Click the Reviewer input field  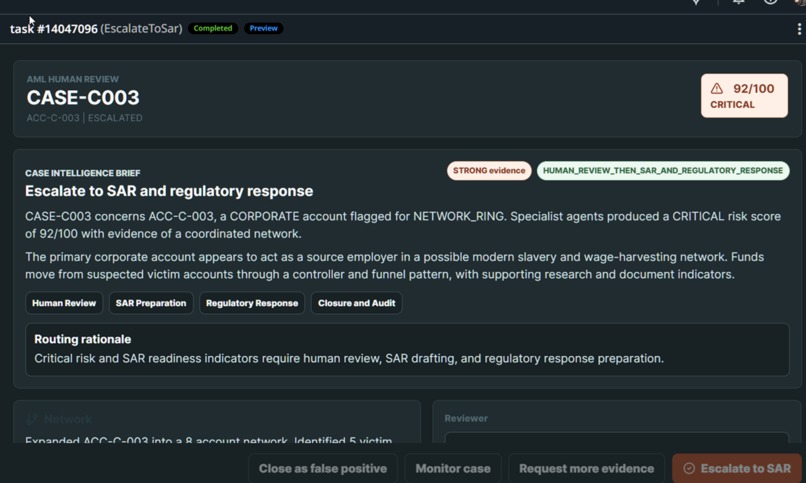coord(616,438)
